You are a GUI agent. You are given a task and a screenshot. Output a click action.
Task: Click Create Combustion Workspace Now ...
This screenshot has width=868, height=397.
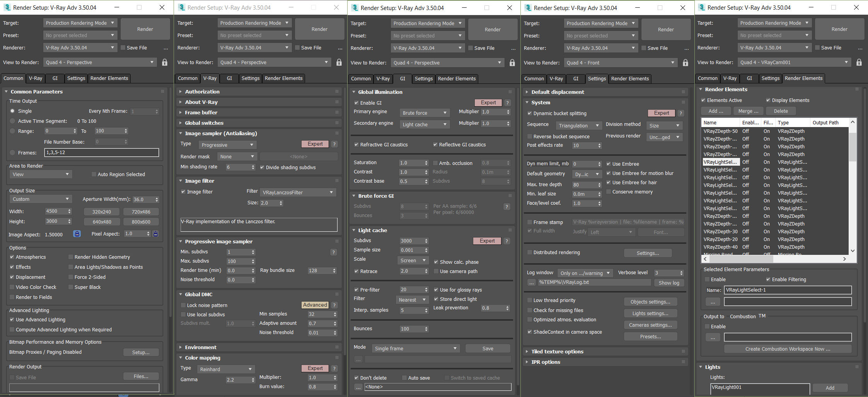[x=788, y=349]
